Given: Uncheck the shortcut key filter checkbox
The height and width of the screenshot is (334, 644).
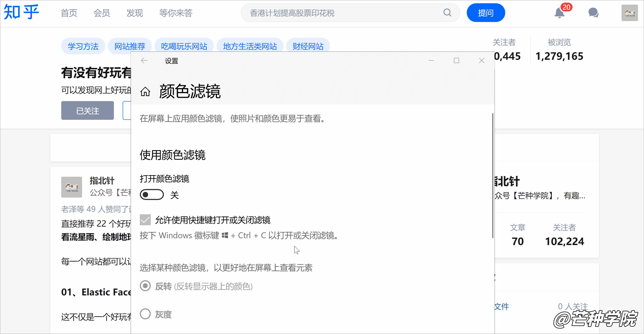Looking at the screenshot, I should click(145, 220).
